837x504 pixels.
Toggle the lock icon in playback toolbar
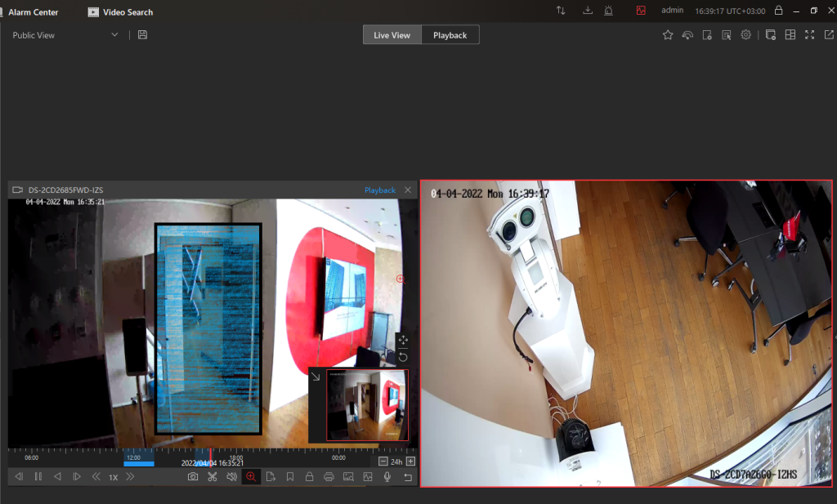[x=309, y=476]
